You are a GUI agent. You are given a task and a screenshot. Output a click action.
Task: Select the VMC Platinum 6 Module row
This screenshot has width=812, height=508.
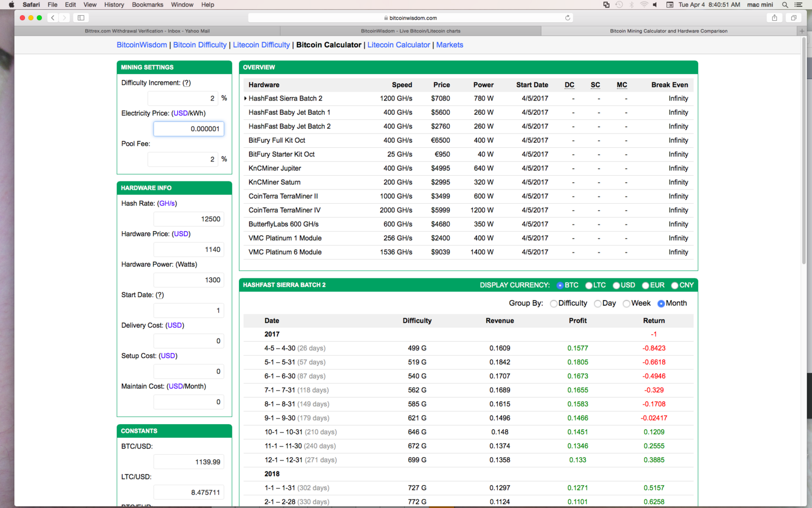468,252
